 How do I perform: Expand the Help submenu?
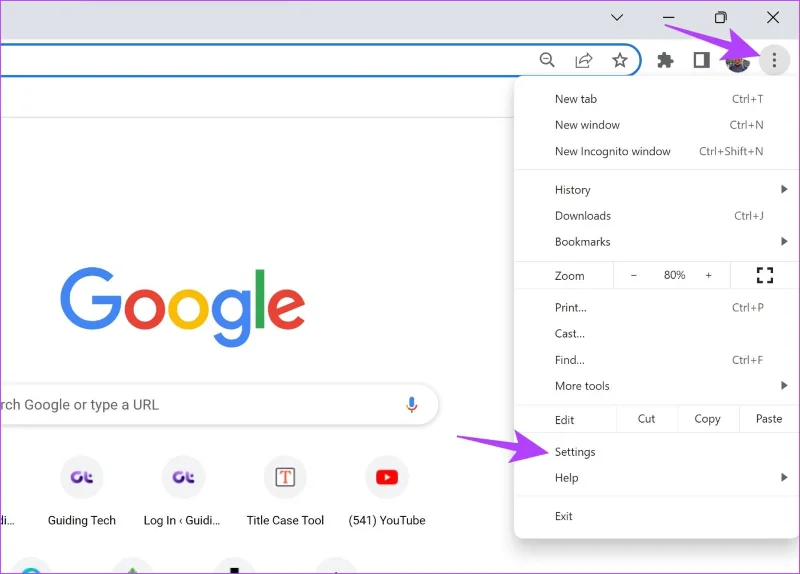656,478
